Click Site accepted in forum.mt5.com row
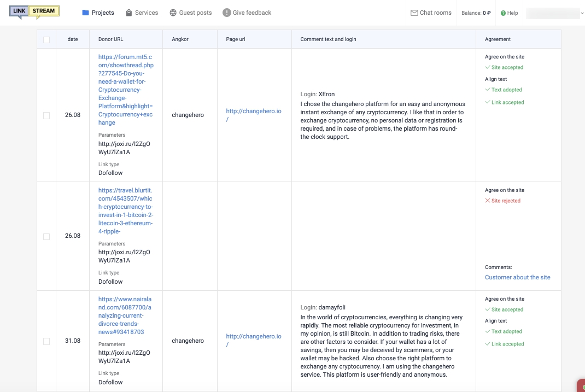This screenshot has width=585, height=392. (x=504, y=67)
